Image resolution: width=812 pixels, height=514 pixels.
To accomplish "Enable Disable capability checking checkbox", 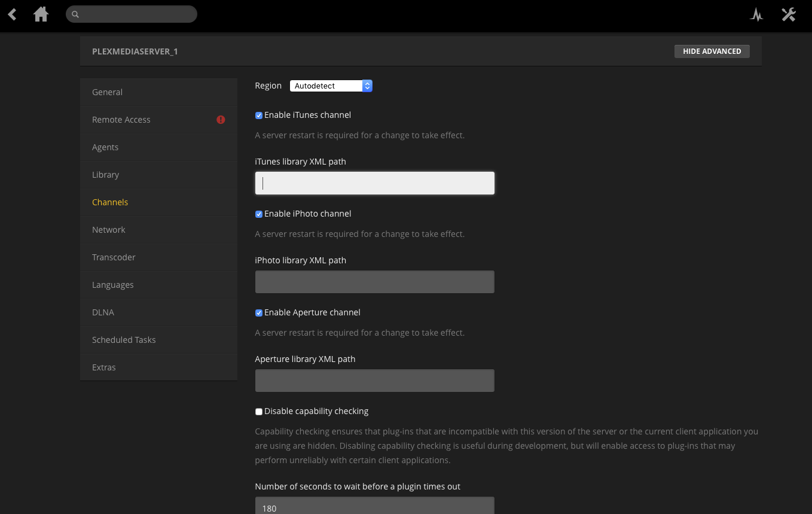I will (259, 412).
